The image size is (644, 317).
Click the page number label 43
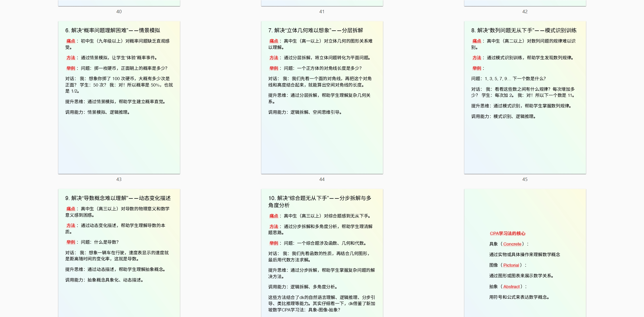[x=119, y=179]
